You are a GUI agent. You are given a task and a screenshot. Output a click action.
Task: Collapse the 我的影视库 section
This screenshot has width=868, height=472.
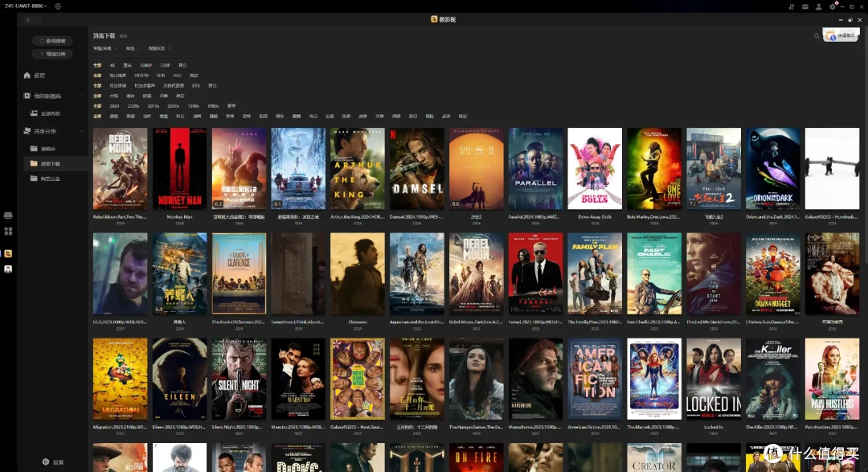click(x=81, y=96)
